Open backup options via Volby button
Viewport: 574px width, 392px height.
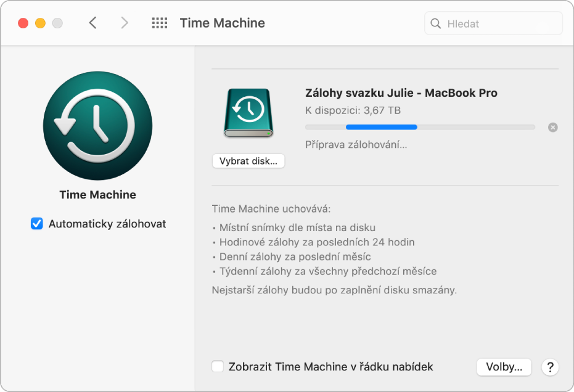coord(503,367)
